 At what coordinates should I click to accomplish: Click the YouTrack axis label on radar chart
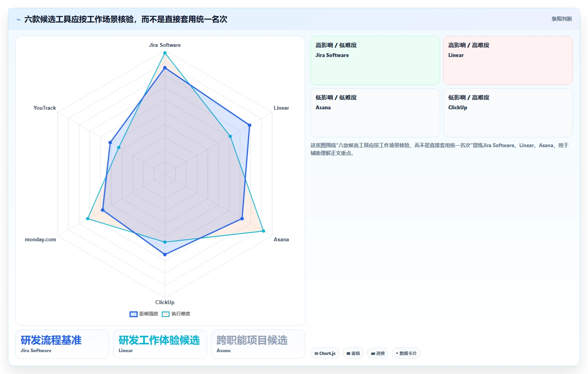click(x=44, y=108)
